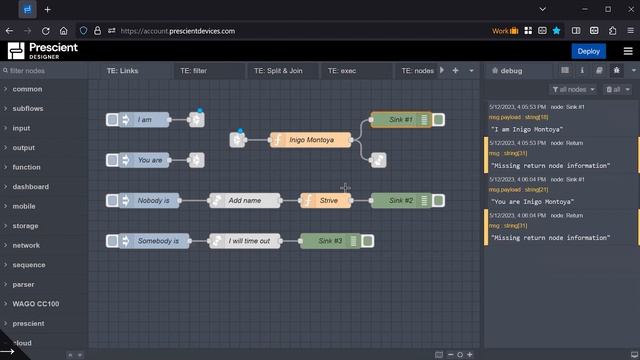
Task: Open the info sidebar icon
Action: click(x=582, y=71)
